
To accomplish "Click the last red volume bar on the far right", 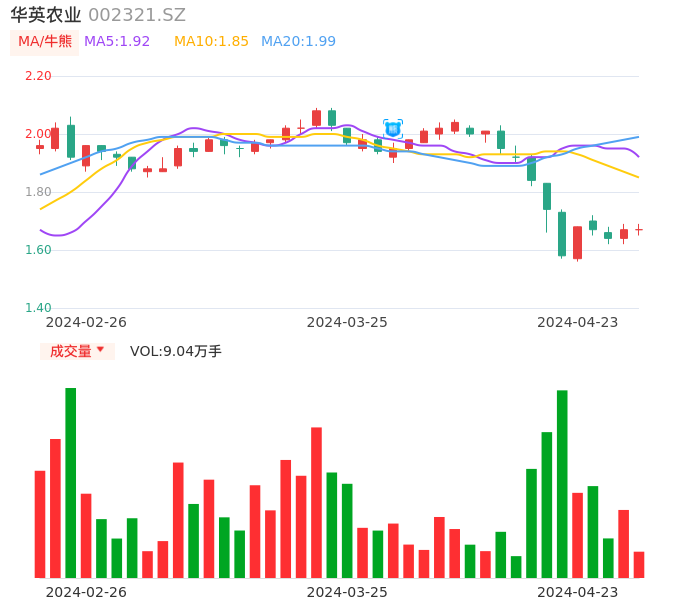I will click(639, 565).
